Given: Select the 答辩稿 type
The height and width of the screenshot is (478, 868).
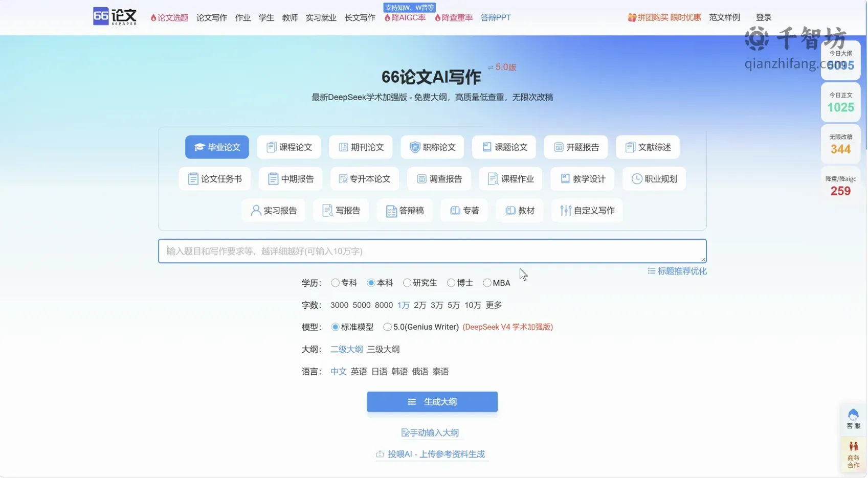Looking at the screenshot, I should pos(405,211).
